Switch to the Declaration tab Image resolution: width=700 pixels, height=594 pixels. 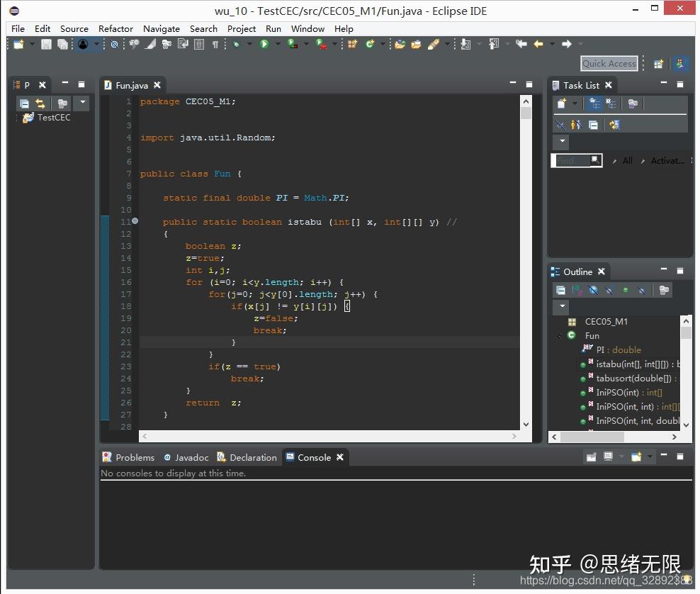247,457
